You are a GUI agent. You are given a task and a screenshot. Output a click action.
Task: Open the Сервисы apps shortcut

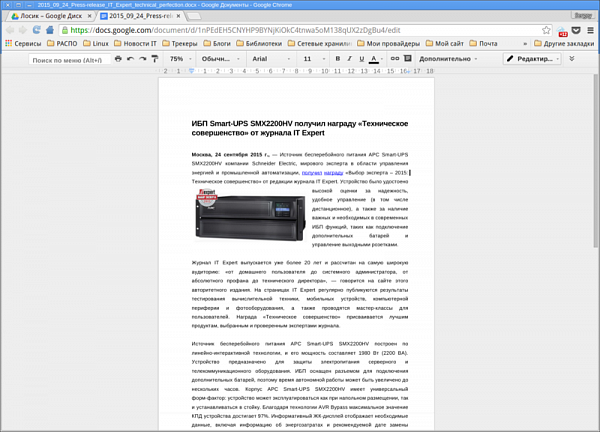[x=23, y=44]
